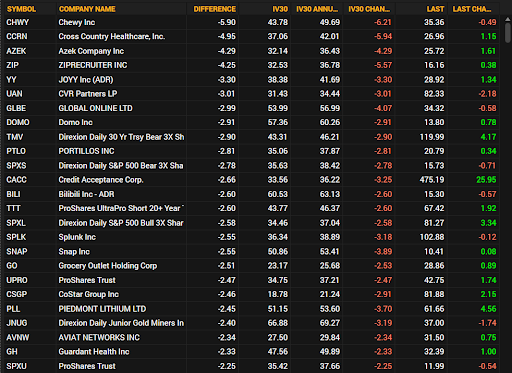This screenshot has width=512, height=373.
Task: Click company name Azek Company Inc
Action: 91,51
